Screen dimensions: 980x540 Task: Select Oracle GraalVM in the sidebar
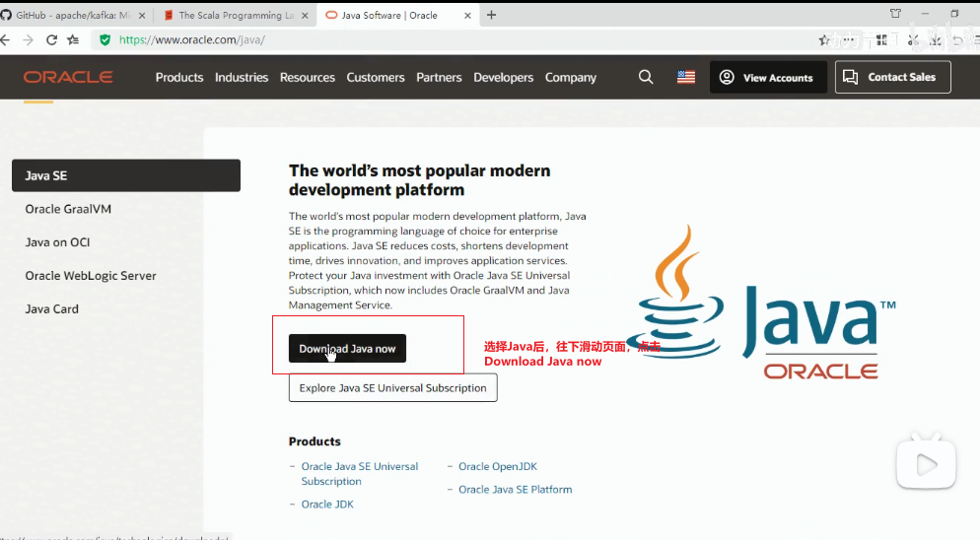click(x=68, y=209)
